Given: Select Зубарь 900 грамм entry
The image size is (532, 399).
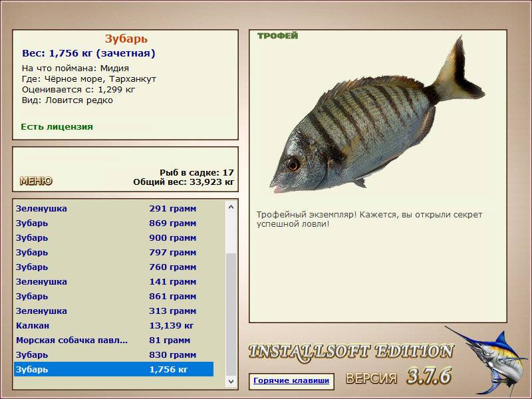Looking at the screenshot, I should (114, 237).
